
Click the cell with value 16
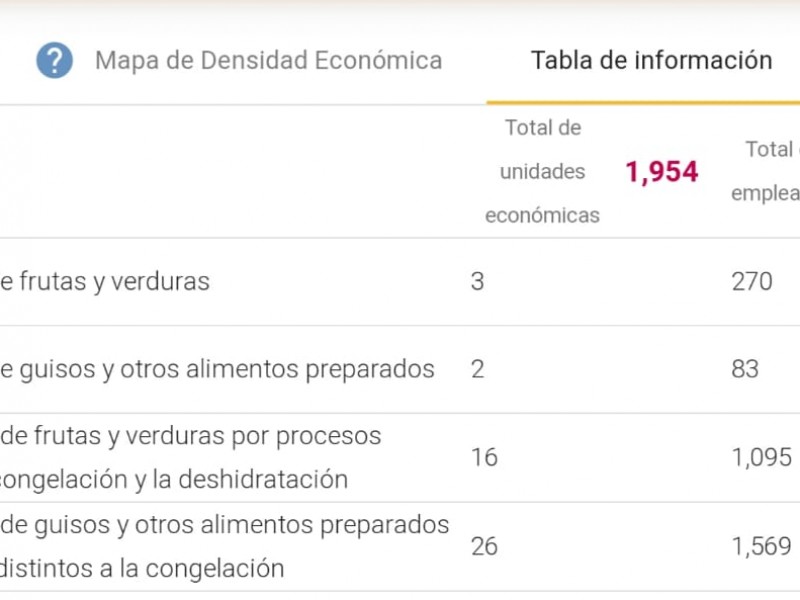(484, 457)
